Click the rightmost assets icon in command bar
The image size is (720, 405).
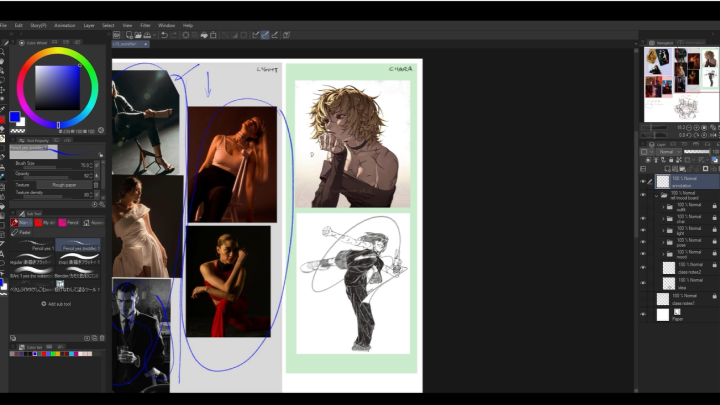287,35
